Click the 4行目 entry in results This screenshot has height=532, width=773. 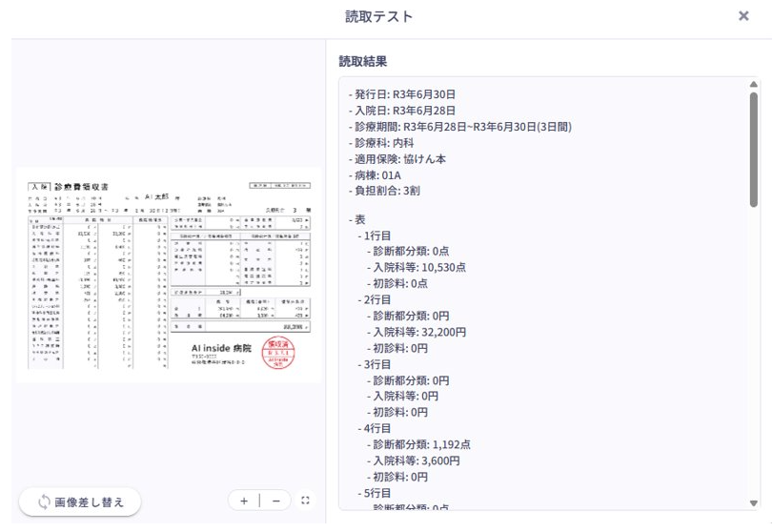pos(373,426)
